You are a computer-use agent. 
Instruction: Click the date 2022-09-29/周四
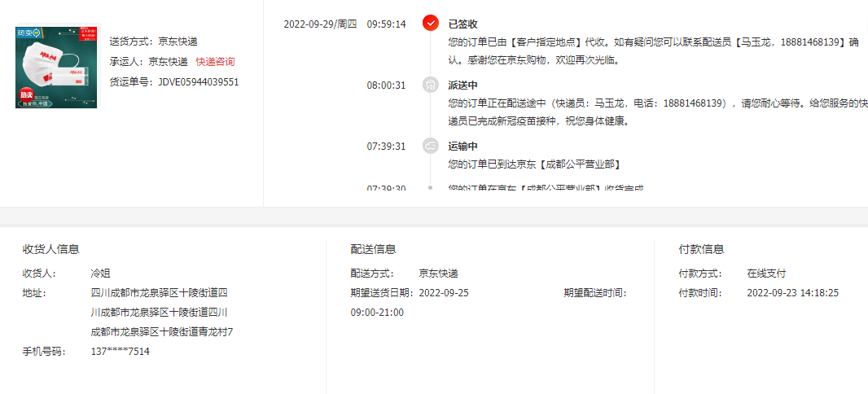(320, 24)
